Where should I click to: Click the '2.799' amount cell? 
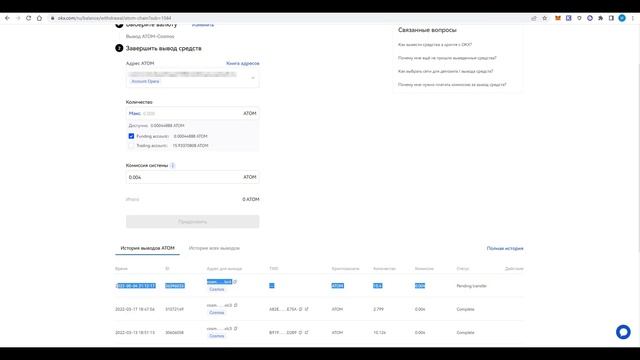pos(378,309)
